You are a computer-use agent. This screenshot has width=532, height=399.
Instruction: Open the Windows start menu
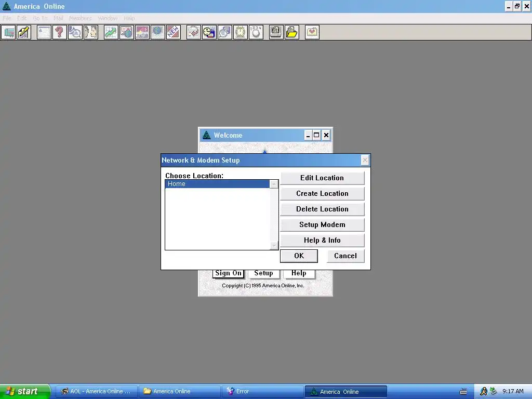click(x=25, y=391)
